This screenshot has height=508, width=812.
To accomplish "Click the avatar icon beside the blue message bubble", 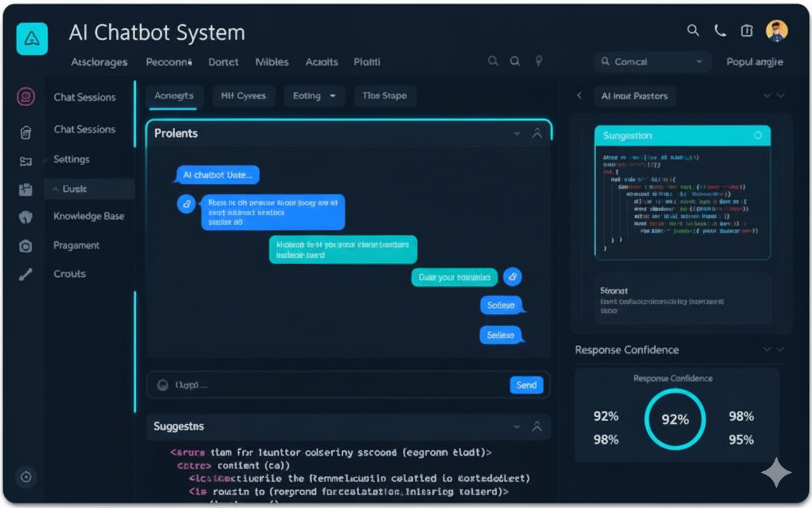I will pos(186,204).
